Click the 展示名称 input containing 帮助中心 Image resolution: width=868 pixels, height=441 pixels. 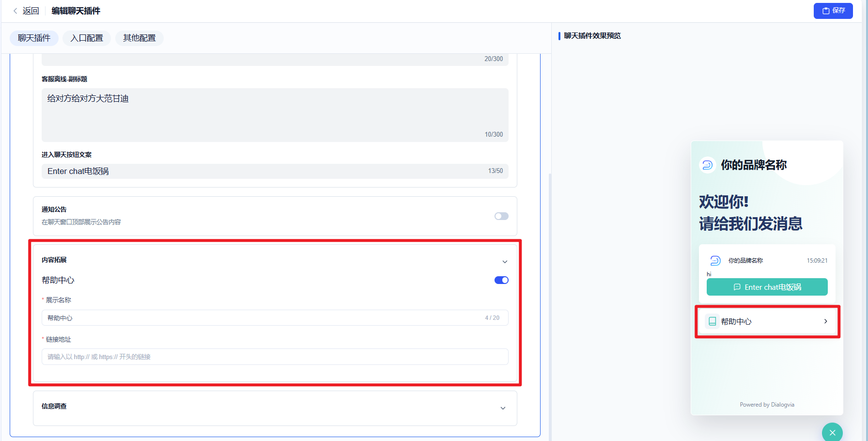pos(275,318)
